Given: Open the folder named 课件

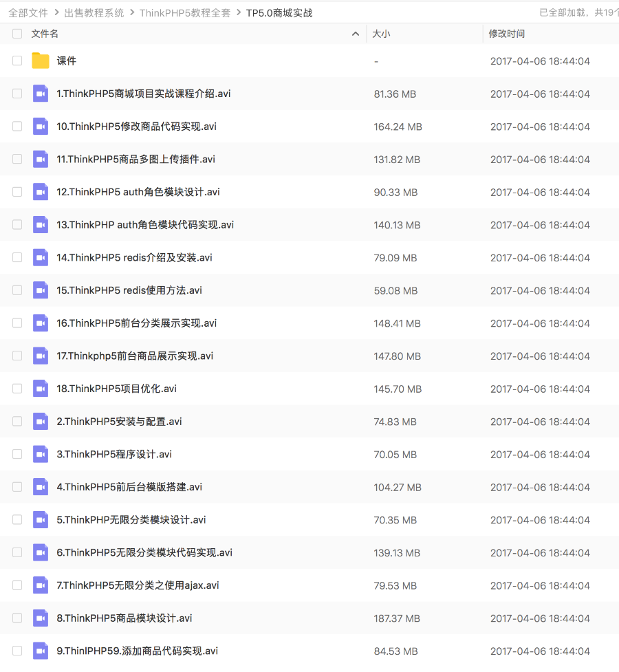Looking at the screenshot, I should [x=67, y=61].
